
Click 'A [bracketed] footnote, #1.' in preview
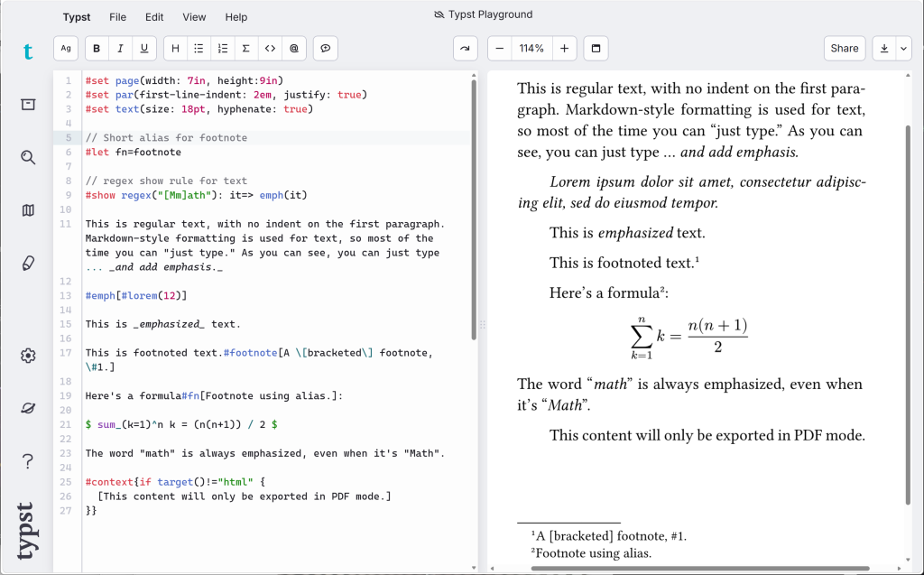[611, 536]
